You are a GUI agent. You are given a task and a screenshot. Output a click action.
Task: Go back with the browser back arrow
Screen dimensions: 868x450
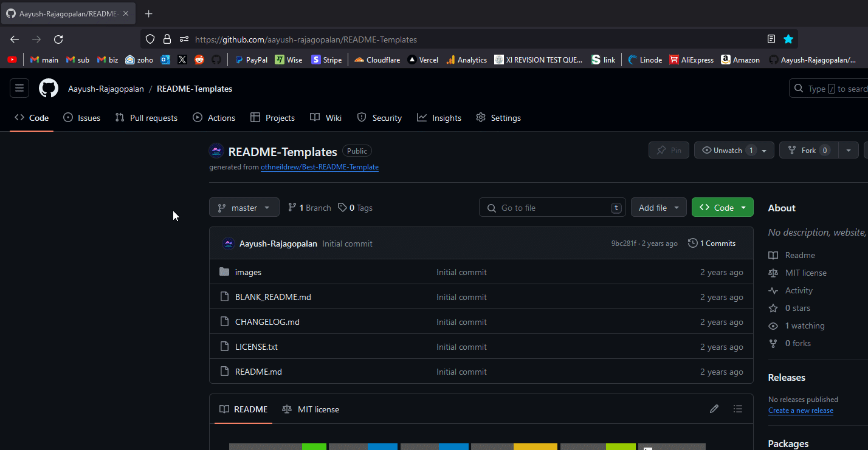(15, 39)
